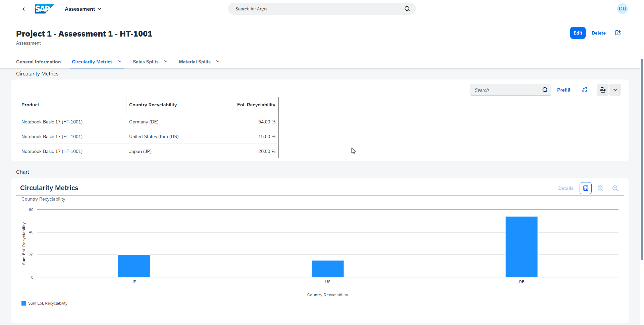Click the share icon next to Delete
Image resolution: width=644 pixels, height=325 pixels.
point(618,33)
